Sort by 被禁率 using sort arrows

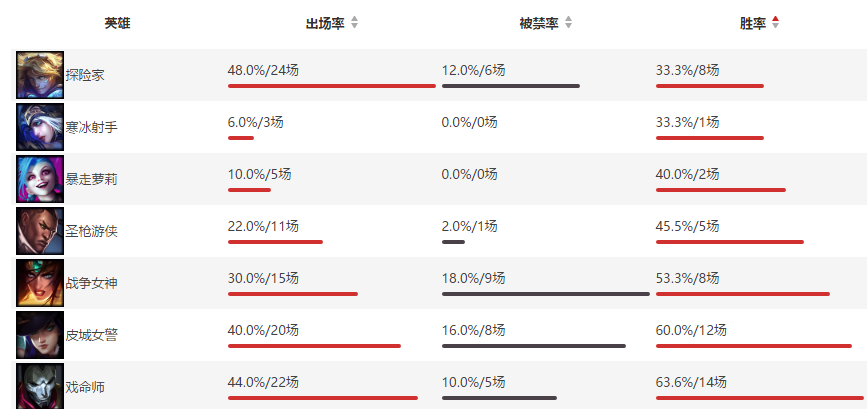pyautogui.click(x=568, y=23)
